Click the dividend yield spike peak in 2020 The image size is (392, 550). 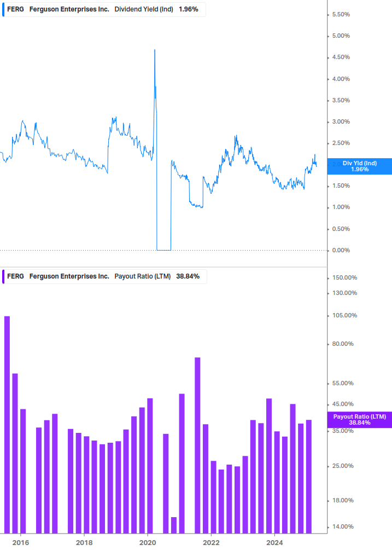coord(155,50)
